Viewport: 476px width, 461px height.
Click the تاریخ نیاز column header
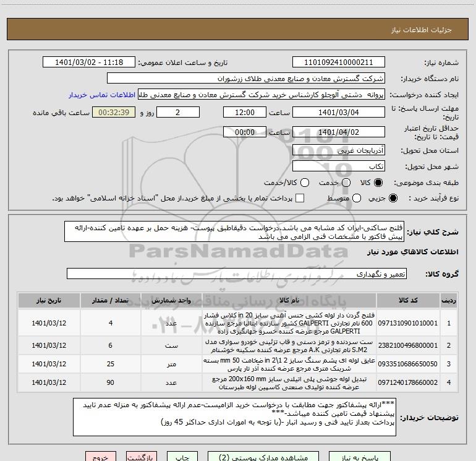tap(49, 300)
